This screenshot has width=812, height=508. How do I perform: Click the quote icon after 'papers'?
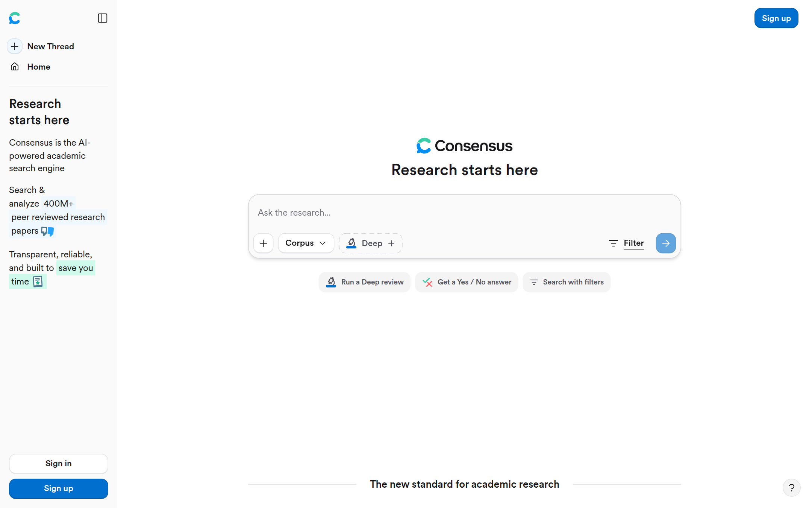tap(47, 231)
